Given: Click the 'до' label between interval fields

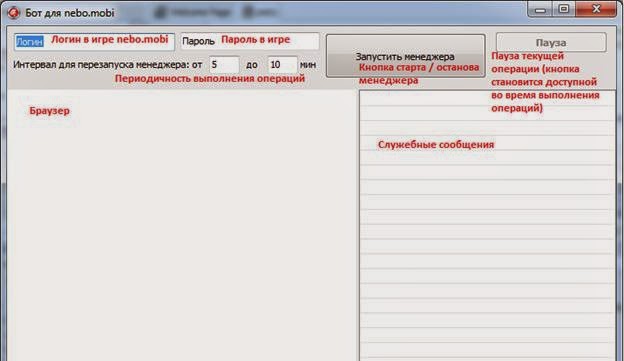Looking at the screenshot, I should click(x=252, y=65).
